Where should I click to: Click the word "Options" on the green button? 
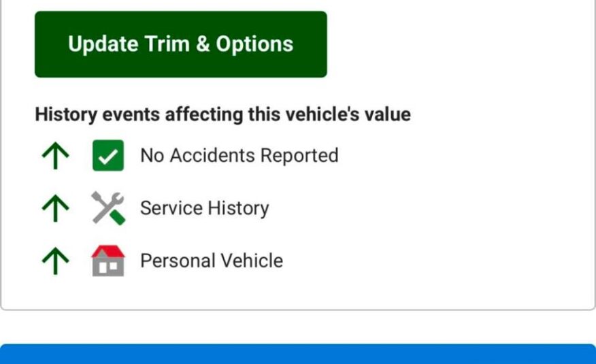[x=254, y=44]
